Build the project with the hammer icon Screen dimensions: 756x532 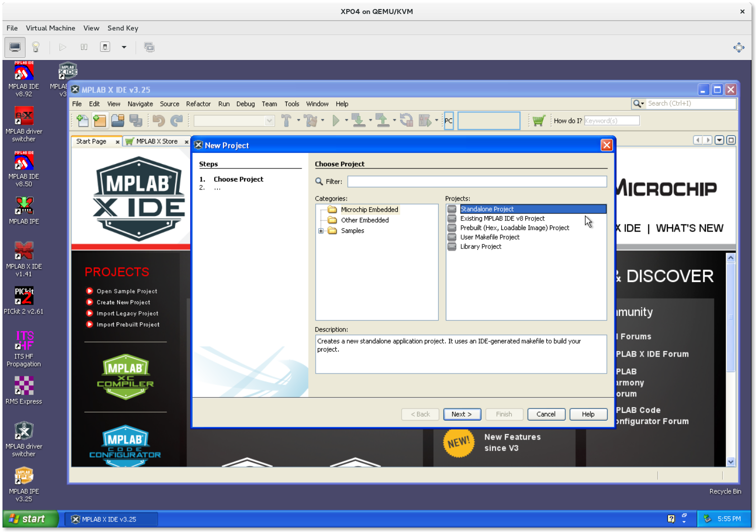point(287,120)
